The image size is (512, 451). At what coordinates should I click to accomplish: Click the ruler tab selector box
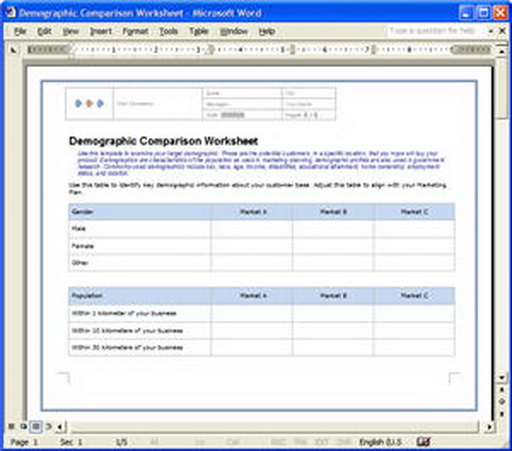pos(14,50)
